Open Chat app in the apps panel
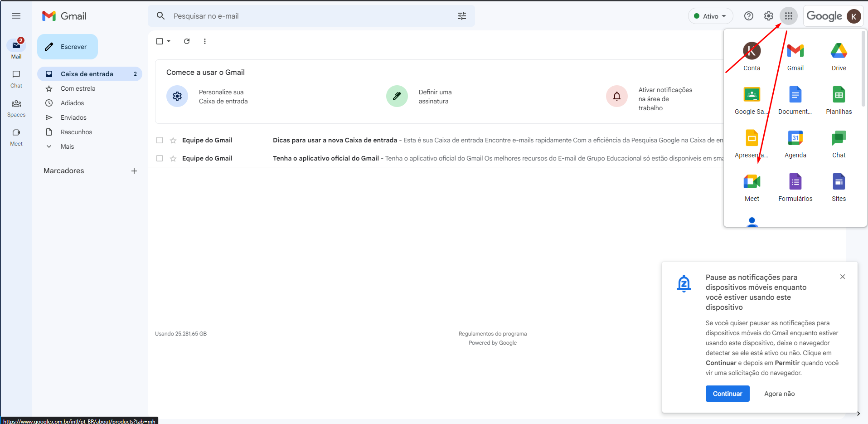 [x=839, y=143]
